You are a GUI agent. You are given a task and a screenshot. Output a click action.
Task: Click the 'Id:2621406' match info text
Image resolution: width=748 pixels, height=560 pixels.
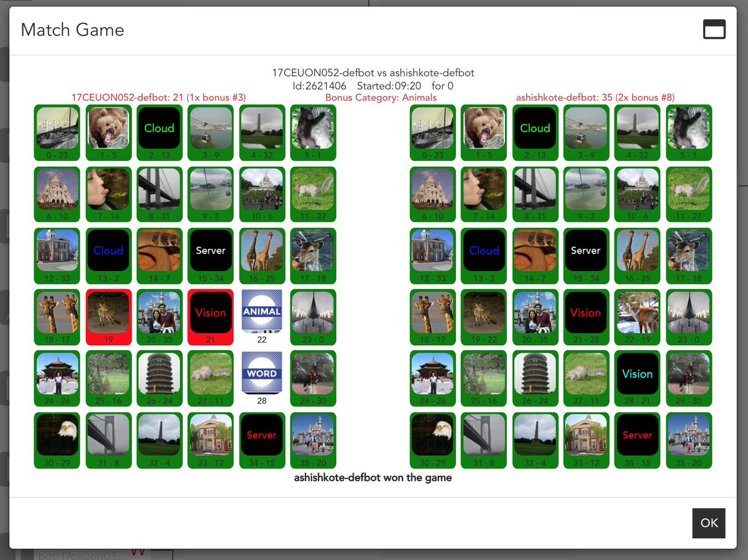click(x=320, y=86)
